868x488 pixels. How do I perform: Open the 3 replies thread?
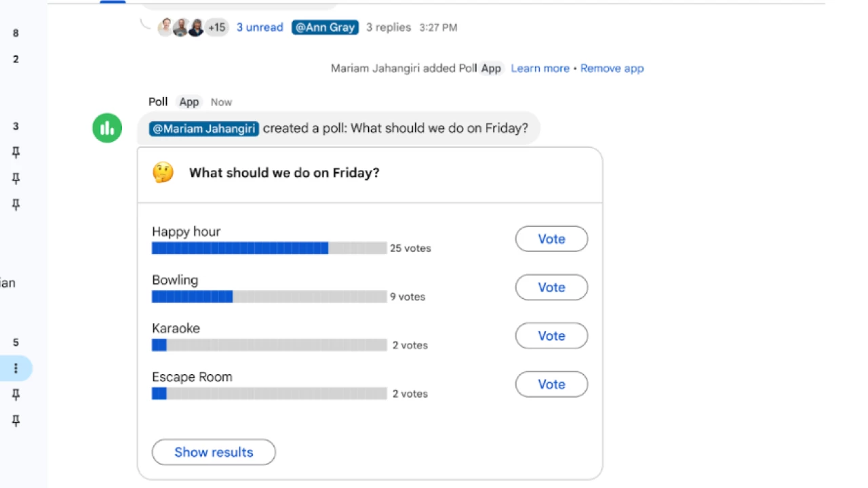pyautogui.click(x=389, y=27)
